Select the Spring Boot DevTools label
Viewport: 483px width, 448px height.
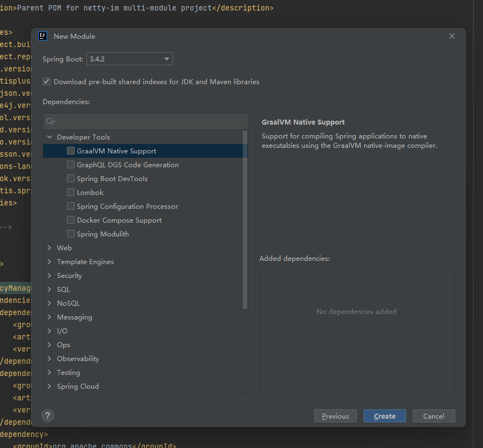coord(112,178)
